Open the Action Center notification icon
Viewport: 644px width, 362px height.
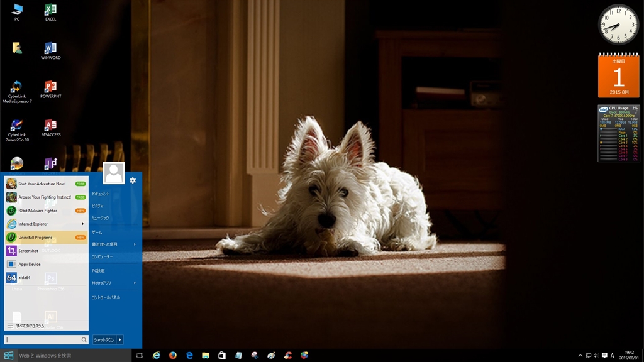pos(604,356)
